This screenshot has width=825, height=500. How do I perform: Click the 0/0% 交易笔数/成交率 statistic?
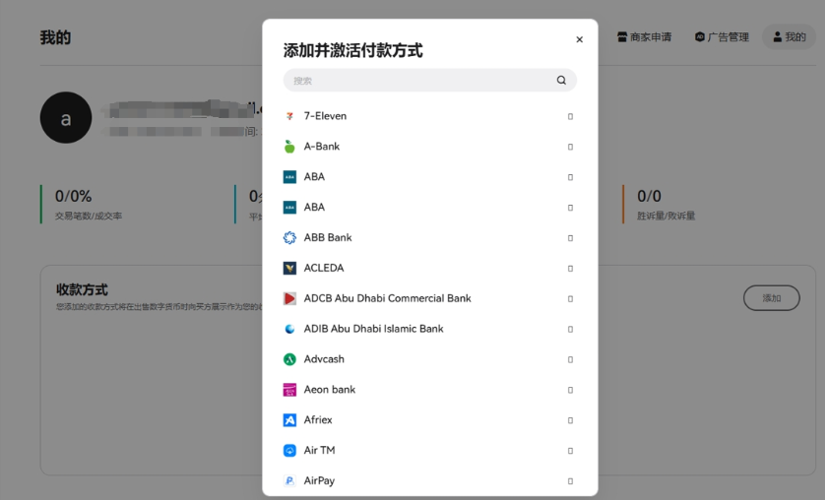(88, 204)
